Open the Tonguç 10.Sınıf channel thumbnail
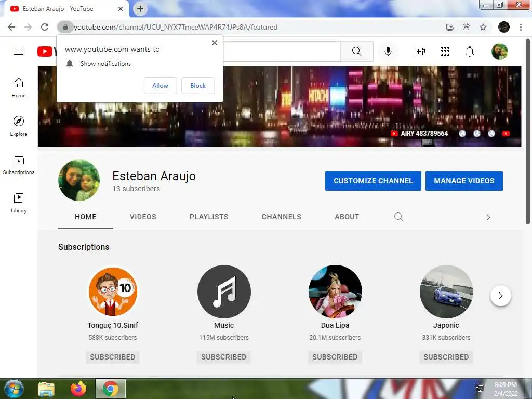 [x=113, y=292]
